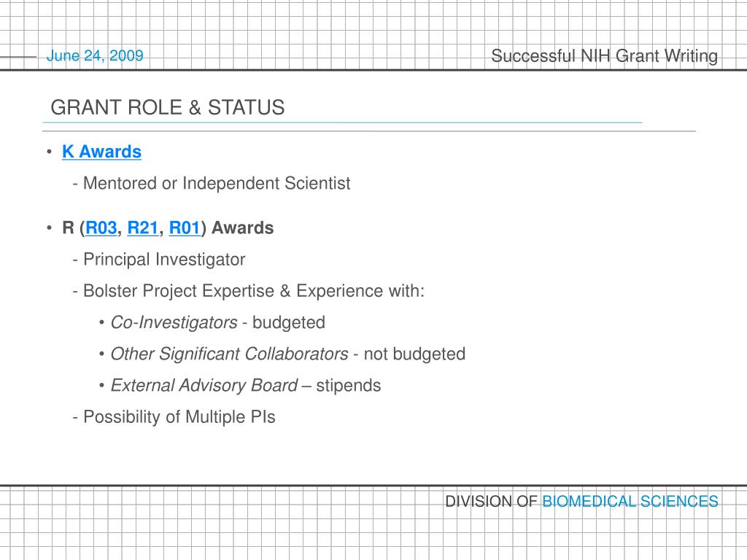Click the word 'budgeted' after Co-Investigators
747x560 pixels.
coord(289,322)
